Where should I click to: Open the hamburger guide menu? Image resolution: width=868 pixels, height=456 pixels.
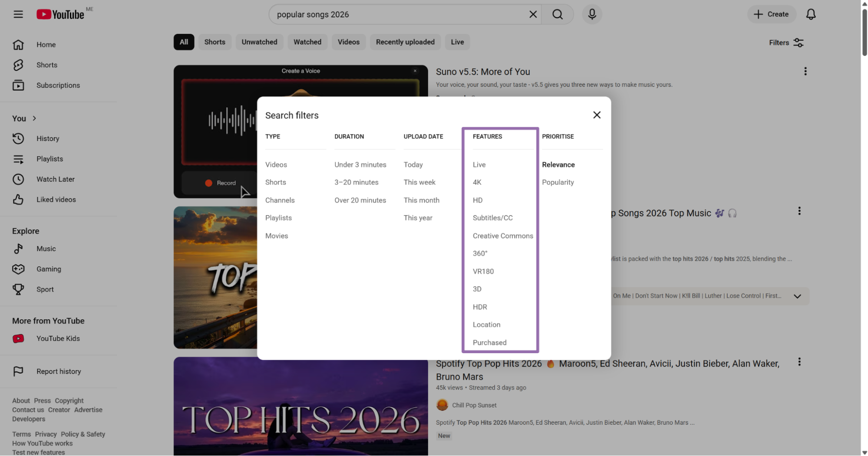(x=18, y=14)
